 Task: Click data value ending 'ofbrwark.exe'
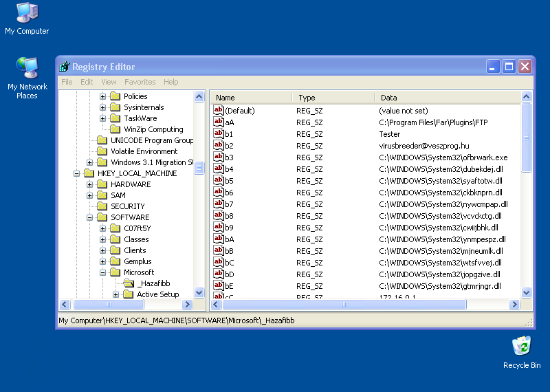coord(443,157)
